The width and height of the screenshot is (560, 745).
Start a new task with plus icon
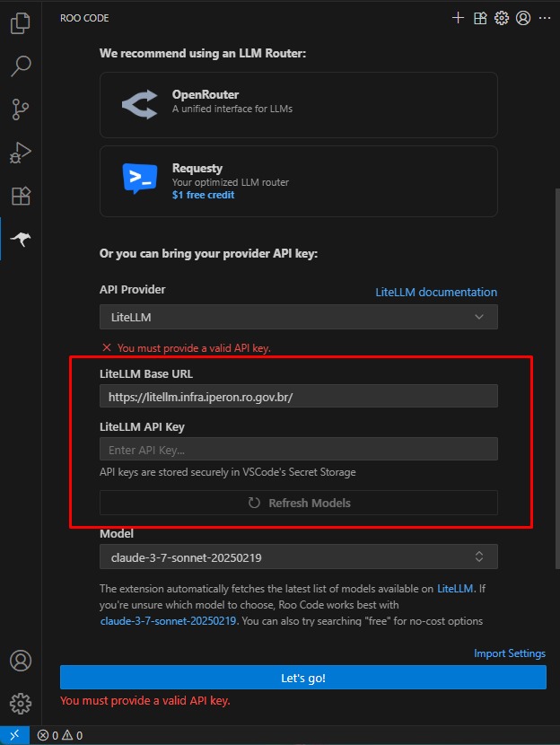click(x=459, y=17)
